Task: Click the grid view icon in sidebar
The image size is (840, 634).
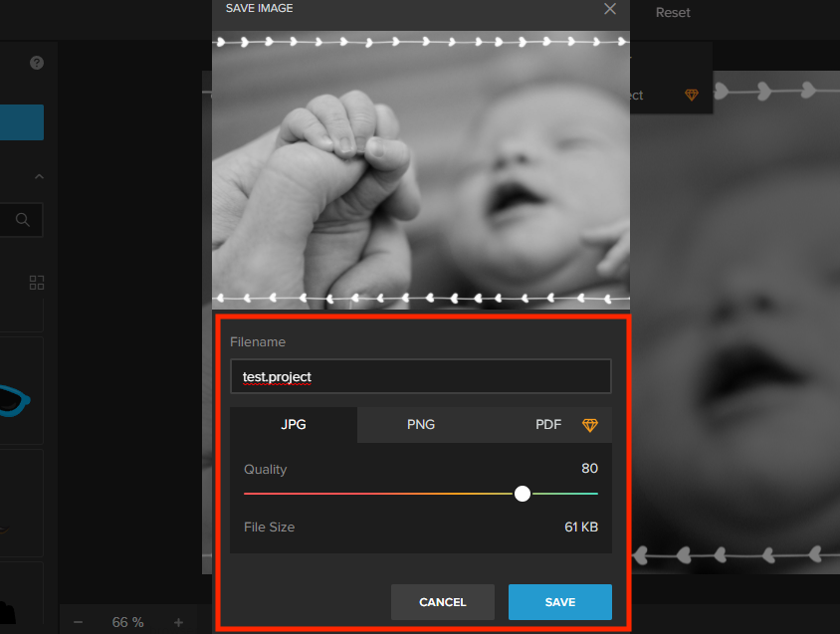Action: (x=37, y=283)
